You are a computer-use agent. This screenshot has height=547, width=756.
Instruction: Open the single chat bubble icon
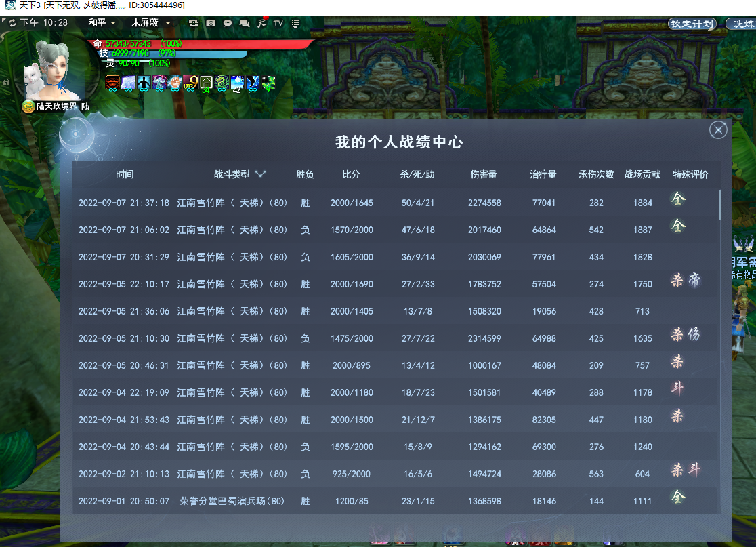pos(228,22)
